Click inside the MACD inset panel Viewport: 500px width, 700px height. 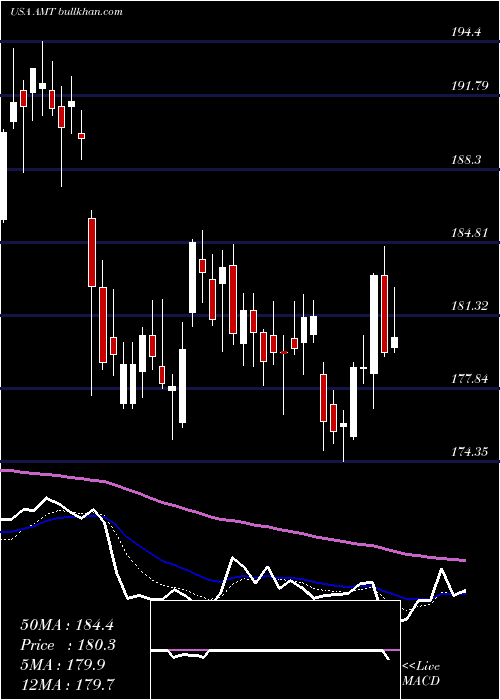point(275,650)
